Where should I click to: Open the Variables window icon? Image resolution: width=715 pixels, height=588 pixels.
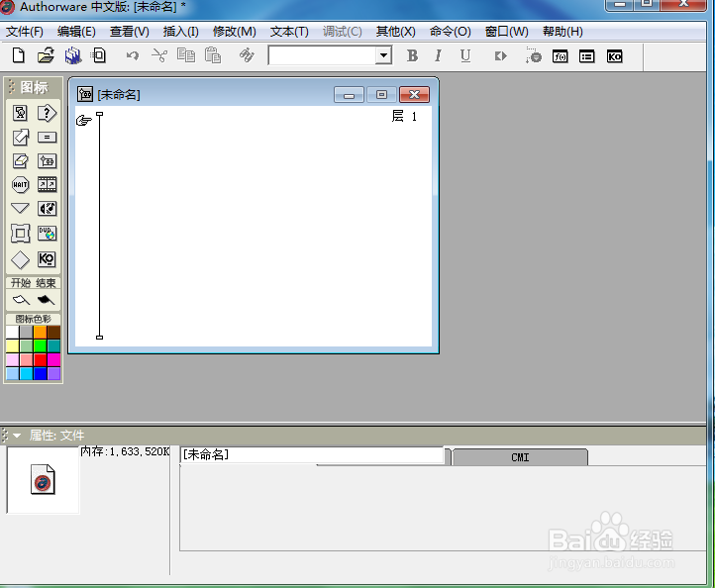pos(587,56)
